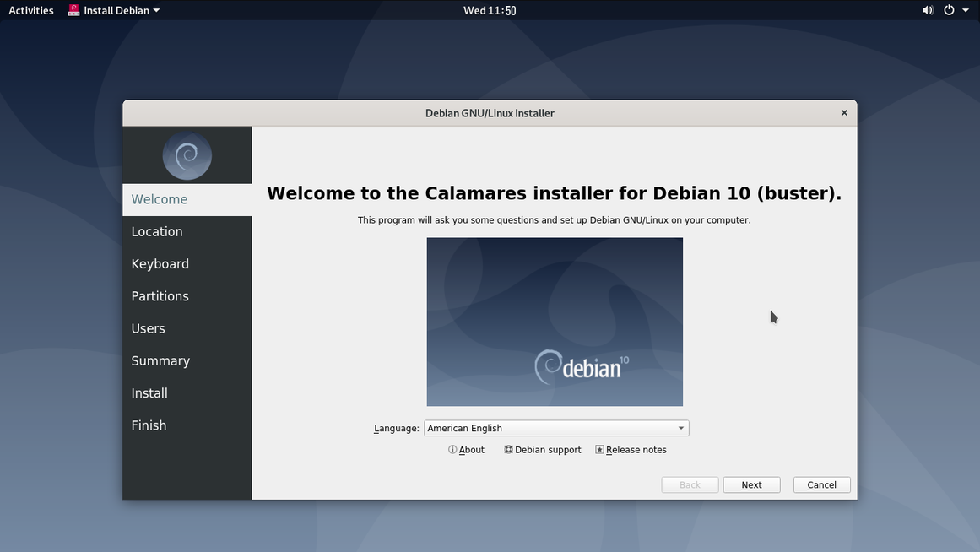Close the Debian Installer window
The image size is (980, 552).
coord(844,112)
